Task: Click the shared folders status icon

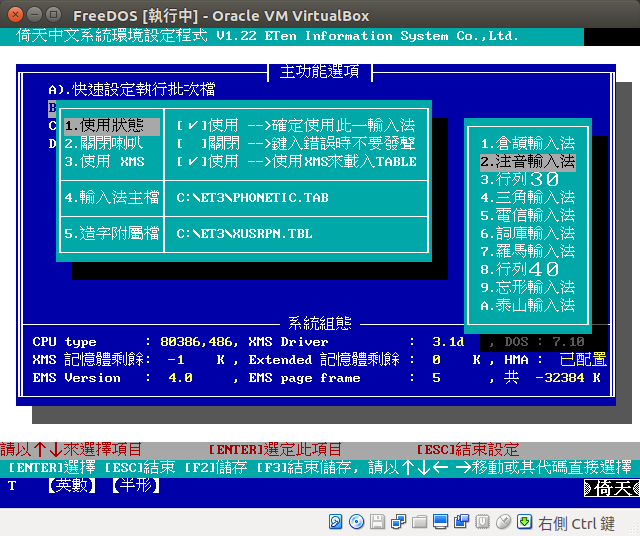Action: coord(420,522)
